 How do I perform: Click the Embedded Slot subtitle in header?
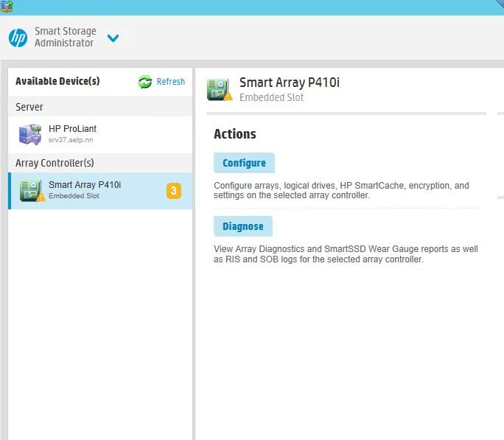(x=271, y=97)
